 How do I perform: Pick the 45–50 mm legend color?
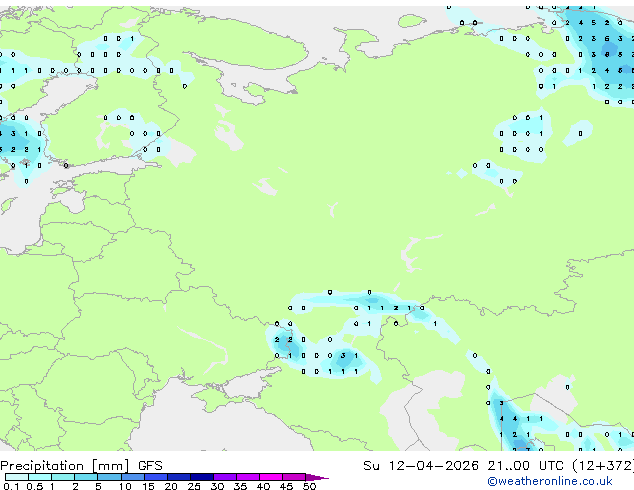(x=294, y=477)
